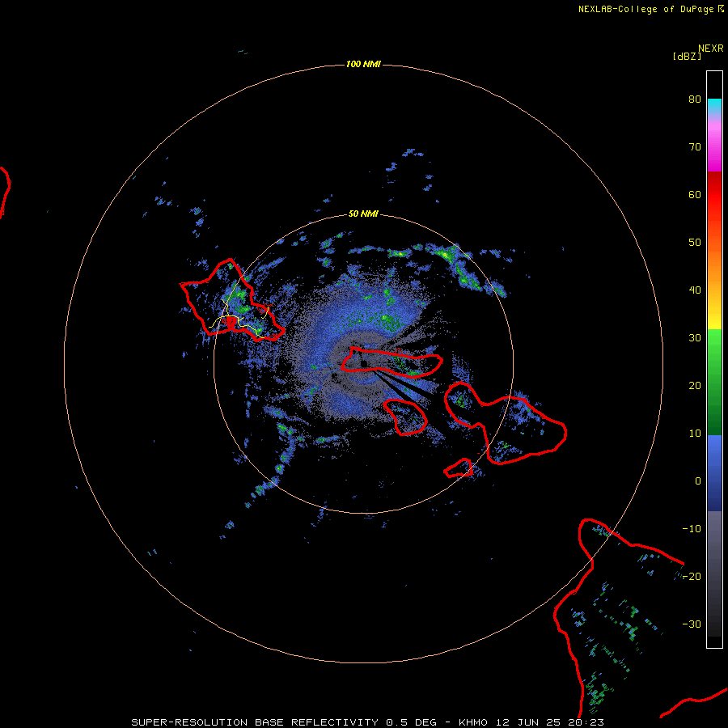This screenshot has width=728, height=728.
Task: Click the Super-Resolution Base Reflectivity caption text
Action: click(367, 722)
